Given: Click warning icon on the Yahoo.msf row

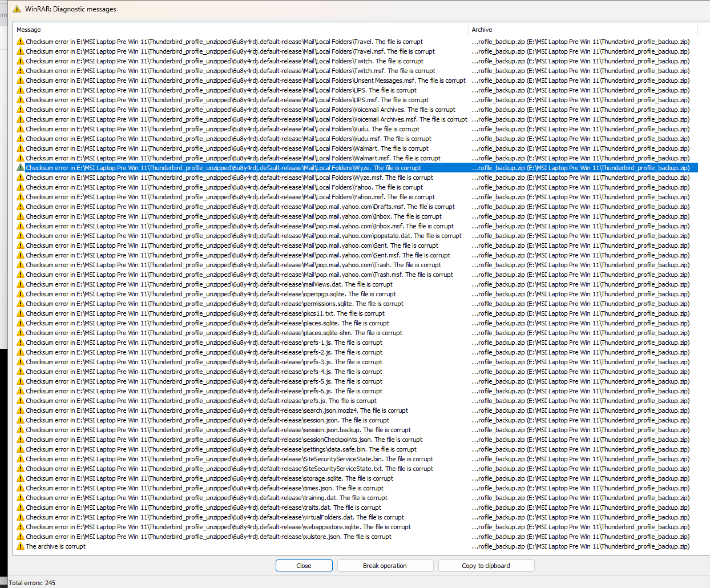Looking at the screenshot, I should coord(21,197).
